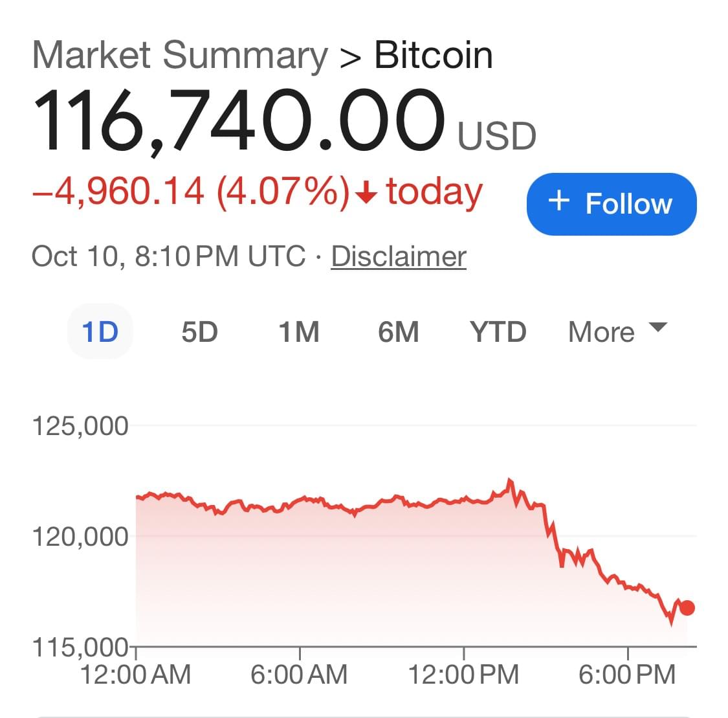The width and height of the screenshot is (728, 718).
Task: Follow Bitcoin with the Follow button
Action: point(612,204)
